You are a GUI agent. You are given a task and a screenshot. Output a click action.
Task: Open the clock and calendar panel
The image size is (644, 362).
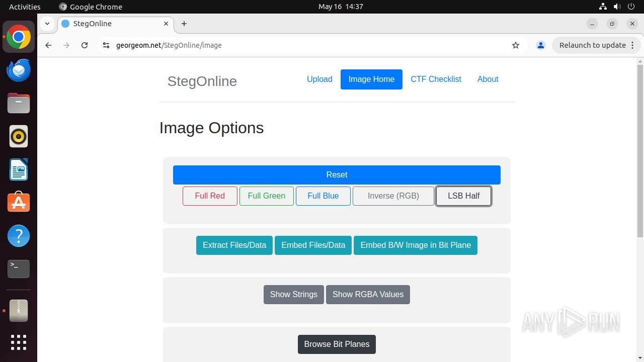341,7
